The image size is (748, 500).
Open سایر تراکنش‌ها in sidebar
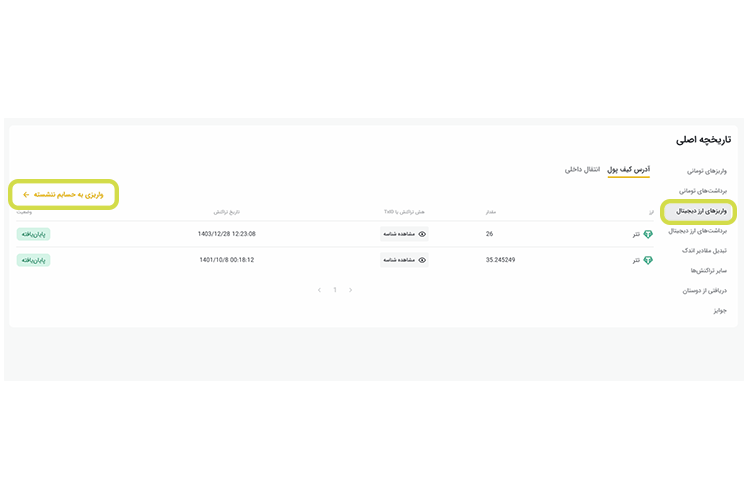(708, 270)
